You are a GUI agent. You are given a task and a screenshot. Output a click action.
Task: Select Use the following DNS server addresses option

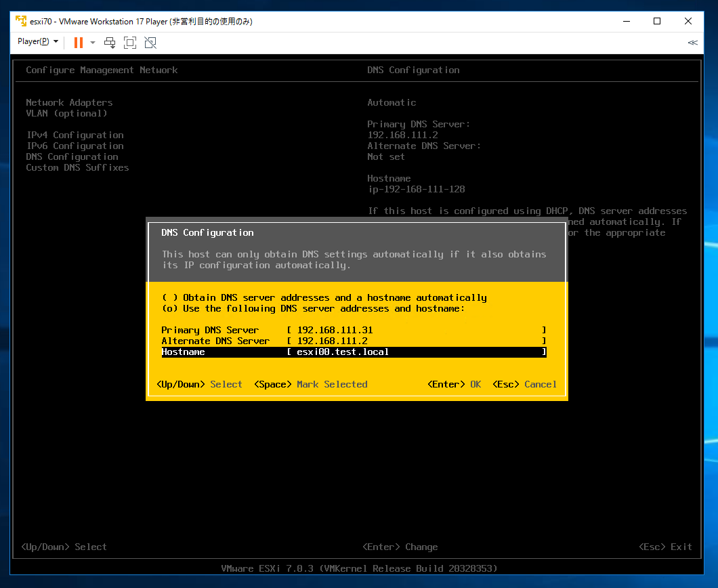coord(314,309)
